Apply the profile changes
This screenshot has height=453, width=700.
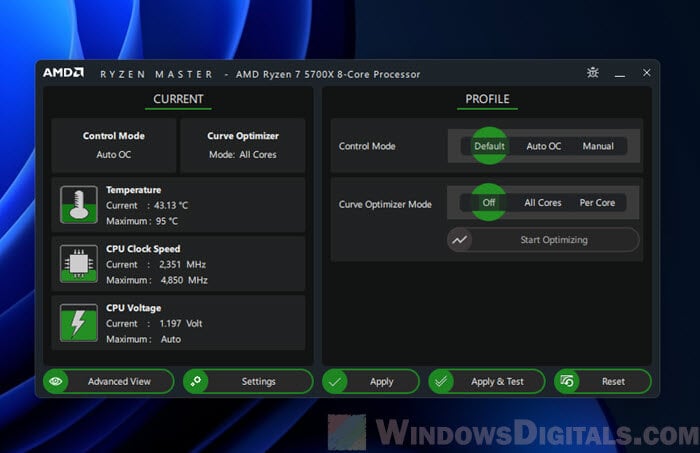[x=371, y=382]
